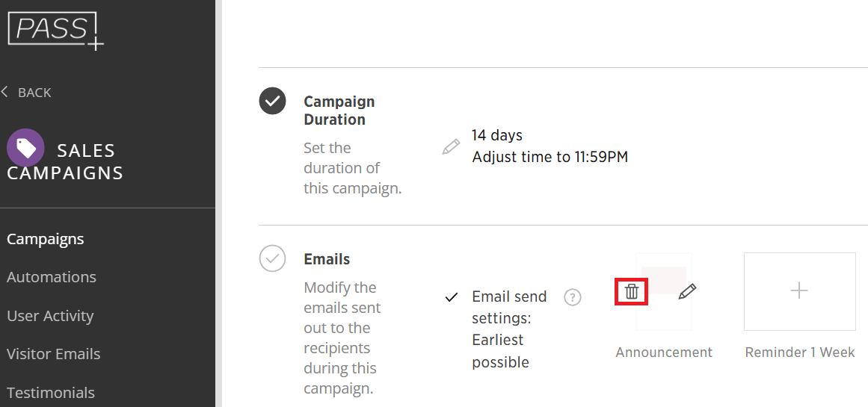868x407 pixels.
Task: Toggle the Campaign Duration completed checkmark
Action: click(272, 102)
